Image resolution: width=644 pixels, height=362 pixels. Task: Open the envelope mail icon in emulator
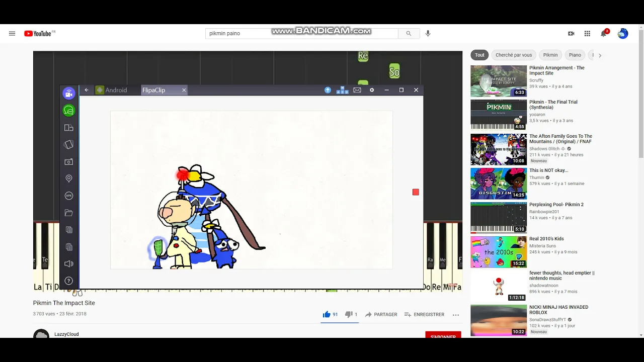357,90
